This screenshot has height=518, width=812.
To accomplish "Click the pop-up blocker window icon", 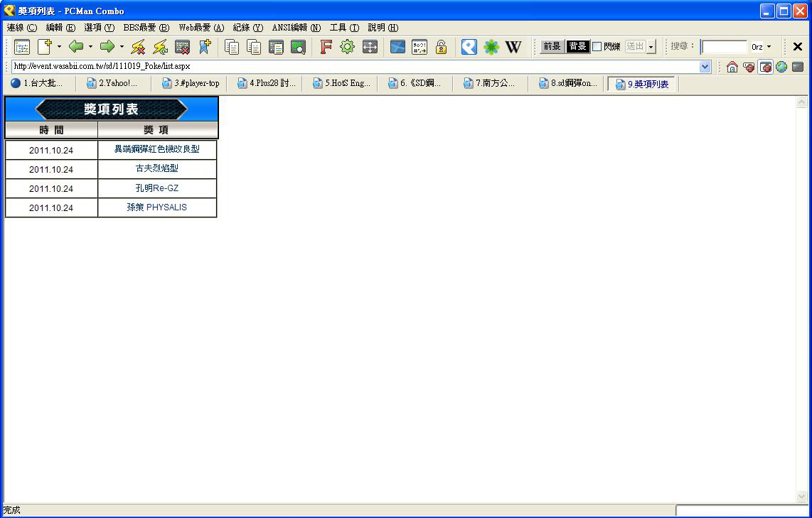I will [x=765, y=67].
